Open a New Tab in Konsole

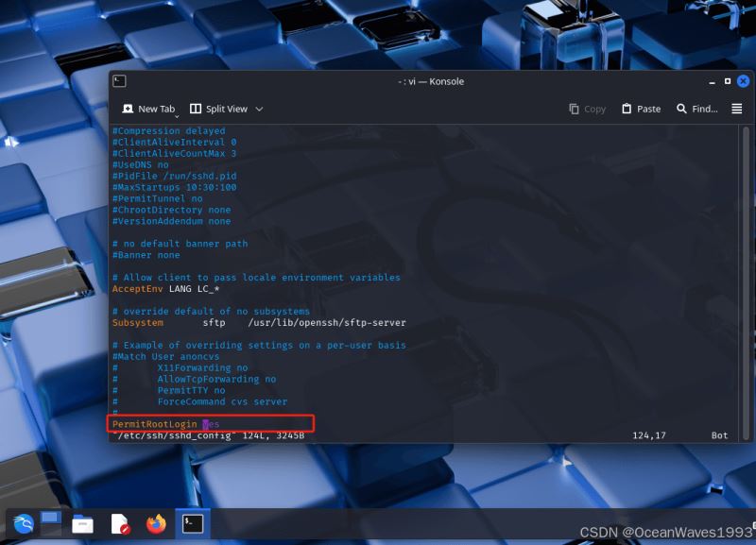(x=148, y=109)
